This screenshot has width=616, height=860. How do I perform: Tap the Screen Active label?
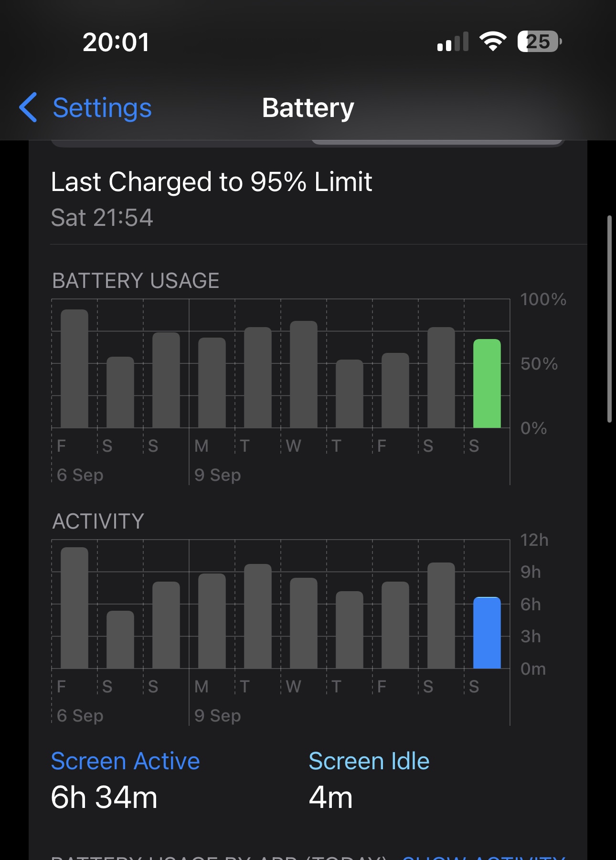pyautogui.click(x=125, y=761)
